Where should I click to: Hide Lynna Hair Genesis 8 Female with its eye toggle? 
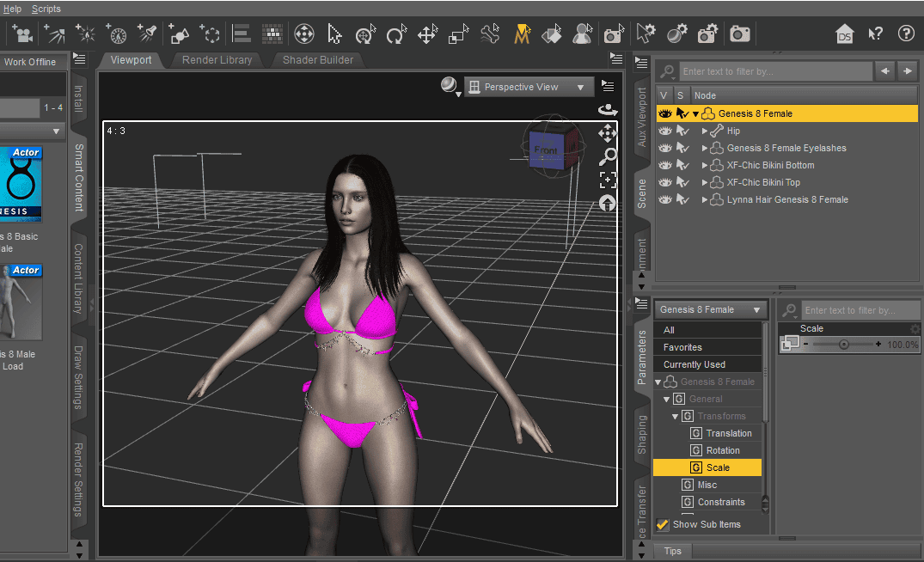pos(664,199)
